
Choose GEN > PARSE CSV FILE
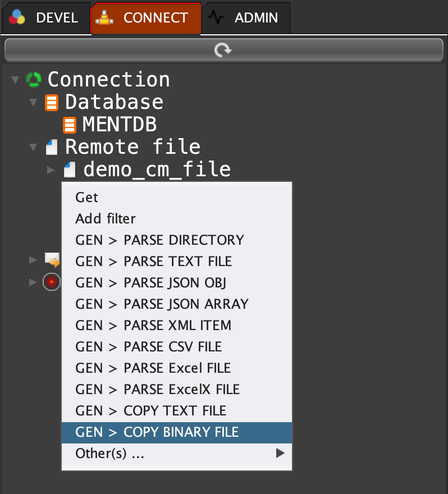(x=149, y=347)
